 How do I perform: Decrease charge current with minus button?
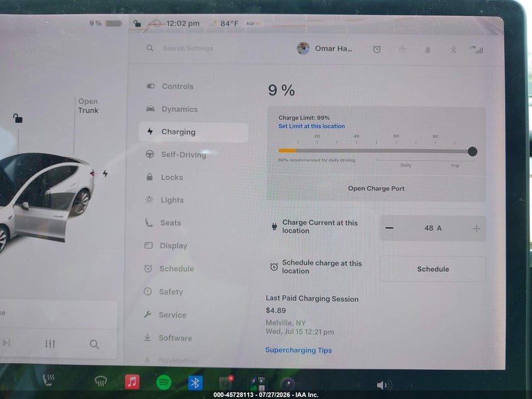point(390,228)
